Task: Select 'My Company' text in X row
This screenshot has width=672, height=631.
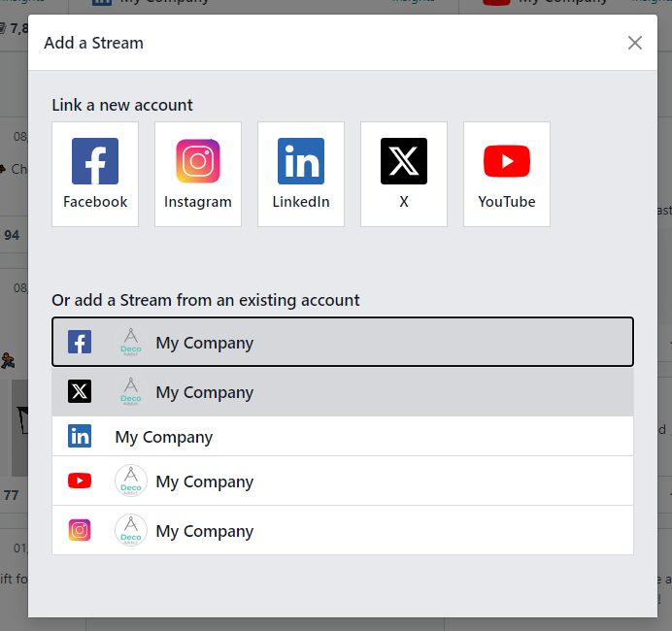Action: (x=205, y=392)
